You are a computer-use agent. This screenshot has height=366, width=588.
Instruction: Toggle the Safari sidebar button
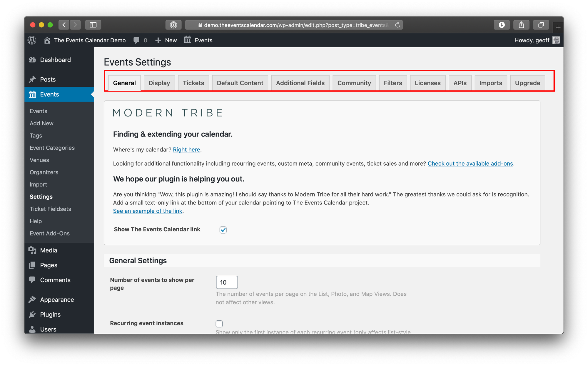coord(93,25)
